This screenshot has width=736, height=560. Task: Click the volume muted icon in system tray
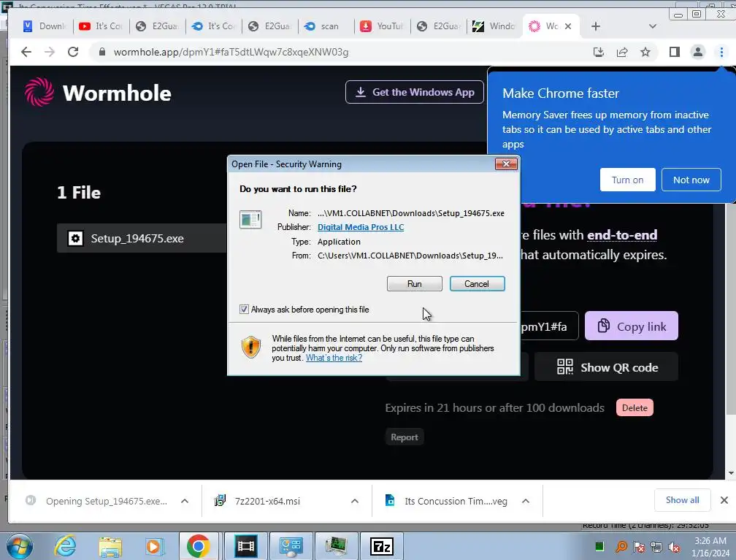click(x=674, y=547)
